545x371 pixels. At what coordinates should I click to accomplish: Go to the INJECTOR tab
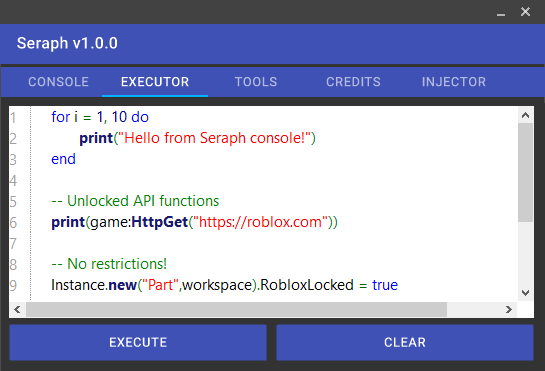click(x=454, y=82)
